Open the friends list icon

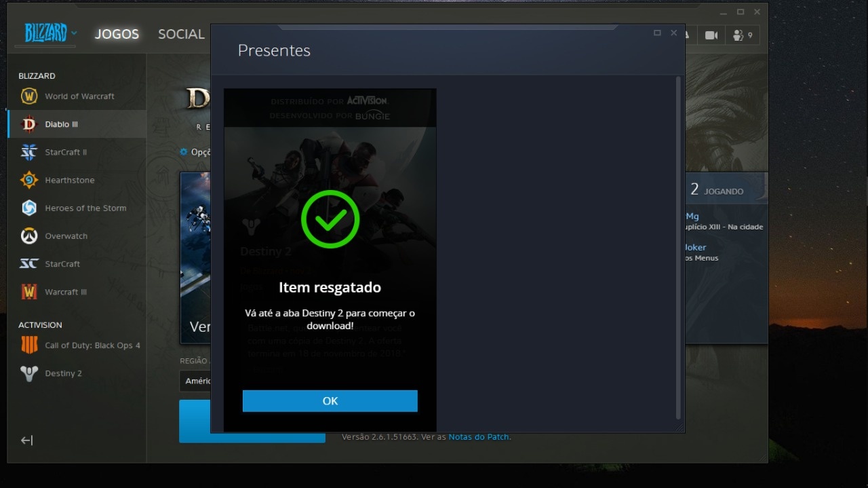[742, 35]
